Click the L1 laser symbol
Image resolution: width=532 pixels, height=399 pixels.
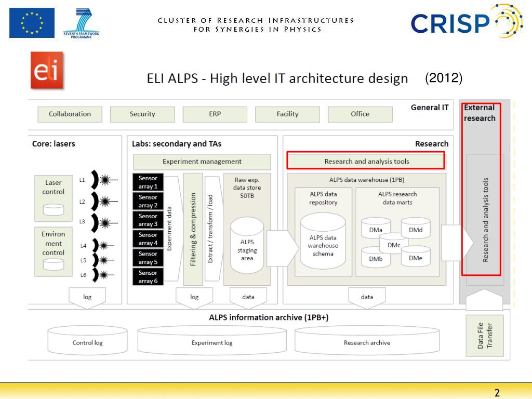(x=104, y=179)
